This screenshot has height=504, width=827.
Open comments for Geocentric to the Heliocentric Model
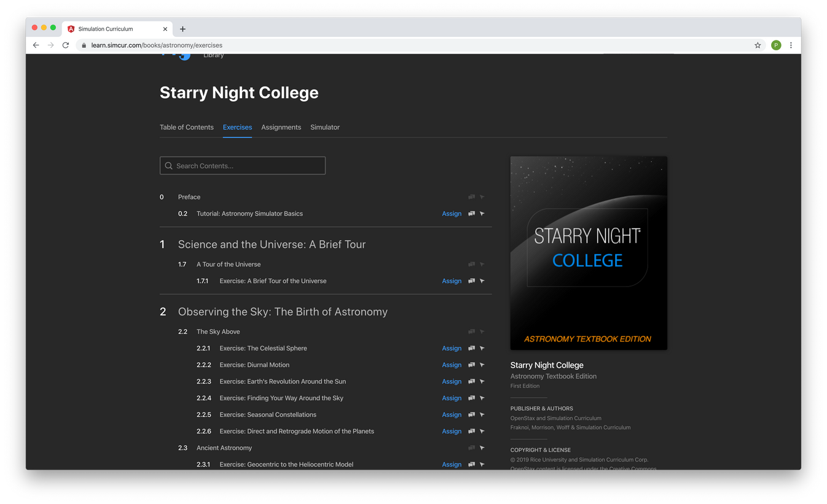pyautogui.click(x=471, y=464)
